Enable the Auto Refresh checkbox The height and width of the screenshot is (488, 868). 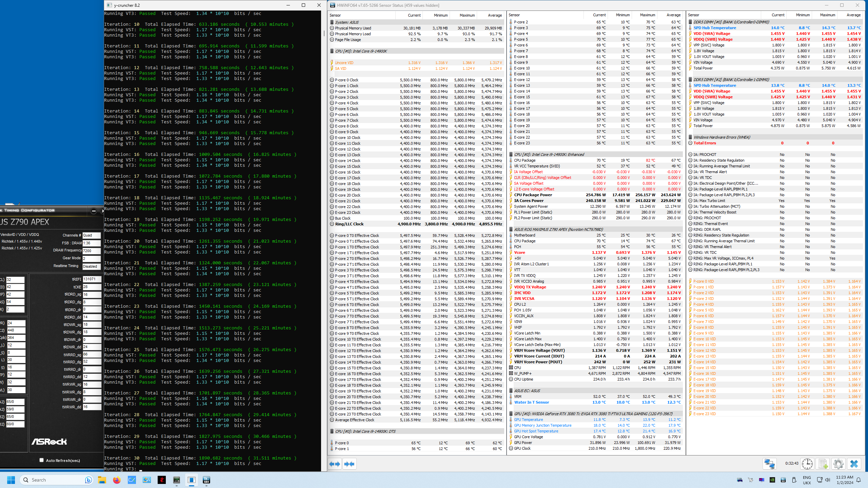tap(41, 460)
